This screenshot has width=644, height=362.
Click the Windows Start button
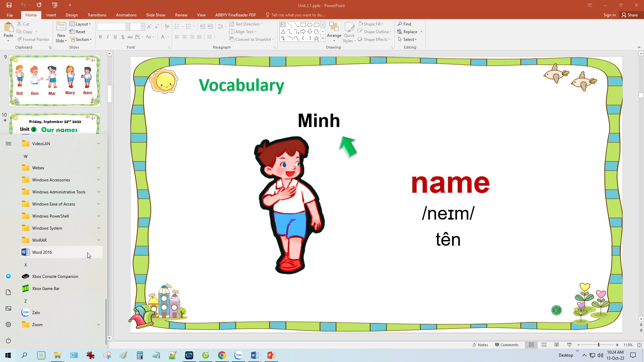[8, 355]
